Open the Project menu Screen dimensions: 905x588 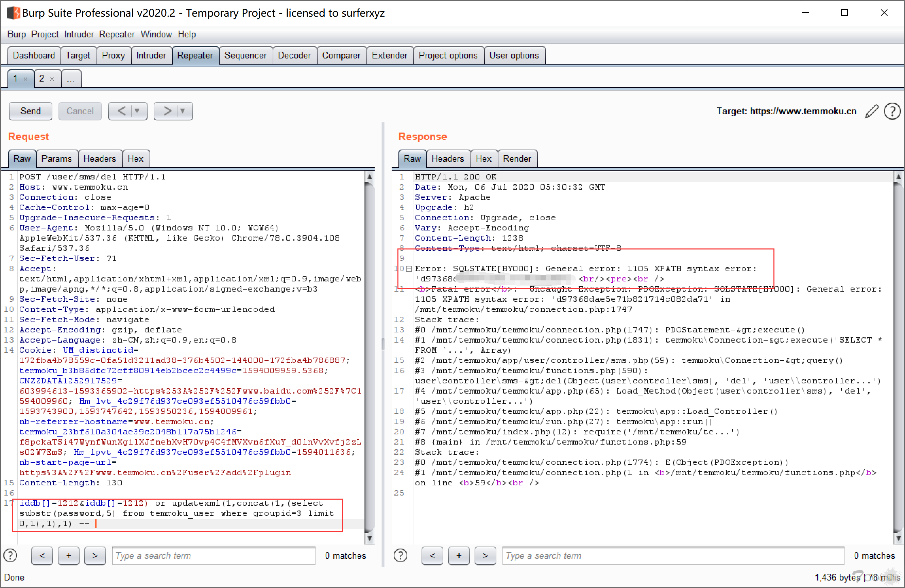tap(45, 34)
